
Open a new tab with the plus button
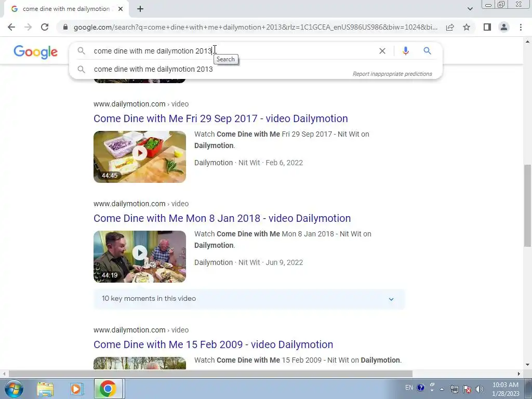tap(140, 9)
